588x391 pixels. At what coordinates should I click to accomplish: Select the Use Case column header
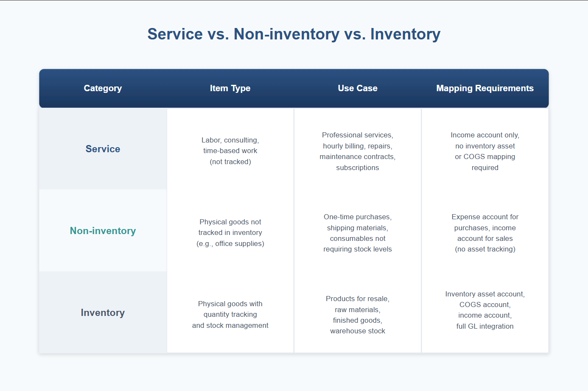pos(357,88)
